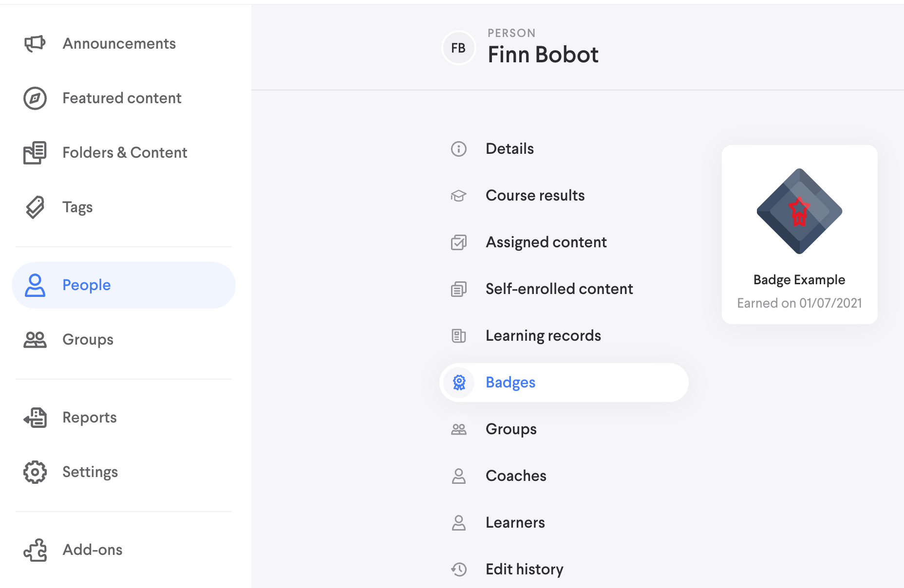This screenshot has height=588, width=904.
Task: Click the Reports icon in sidebar
Action: (35, 418)
